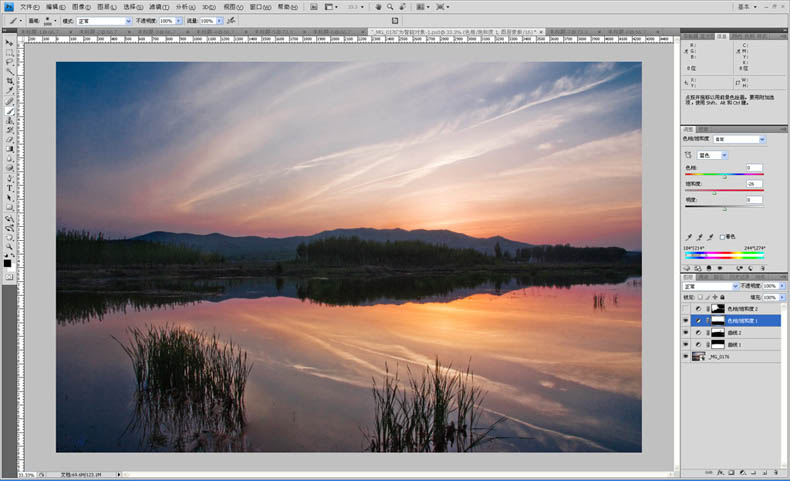
Task: Select the Brush tool in toolbox
Action: click(x=9, y=110)
